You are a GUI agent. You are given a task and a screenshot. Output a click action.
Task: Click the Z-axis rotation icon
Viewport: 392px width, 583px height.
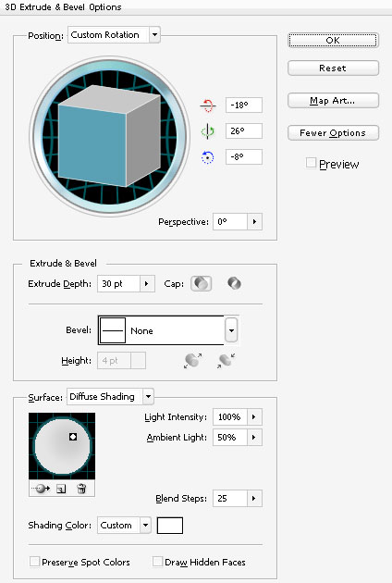tap(208, 157)
